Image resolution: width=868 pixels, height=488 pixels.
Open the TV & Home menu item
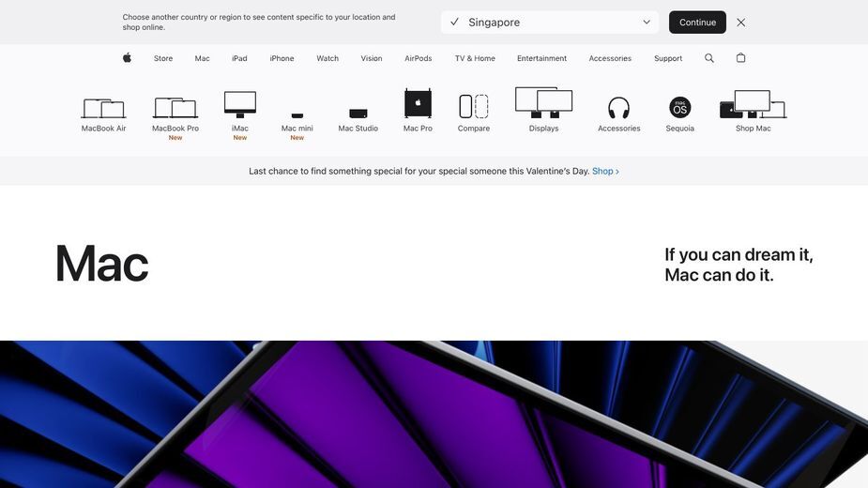(x=475, y=58)
